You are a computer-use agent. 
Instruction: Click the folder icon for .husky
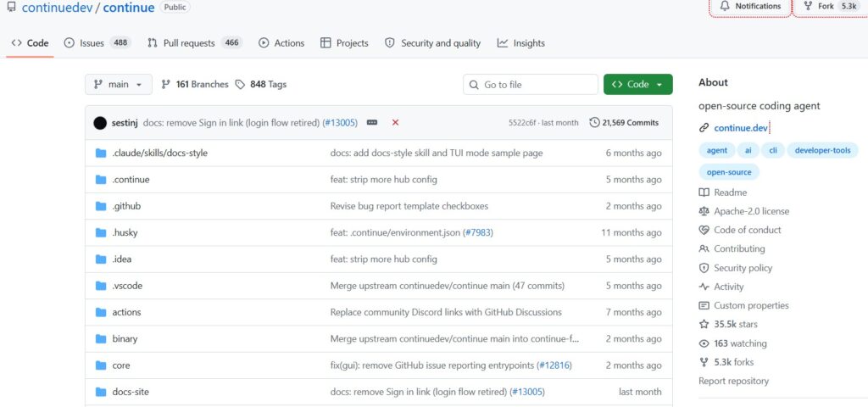click(x=101, y=232)
